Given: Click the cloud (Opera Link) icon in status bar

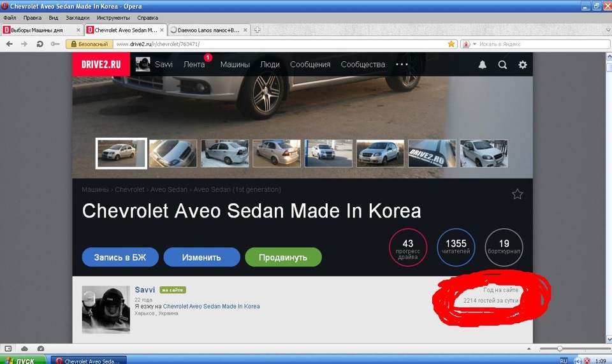Looking at the screenshot, I should click(x=24, y=349).
